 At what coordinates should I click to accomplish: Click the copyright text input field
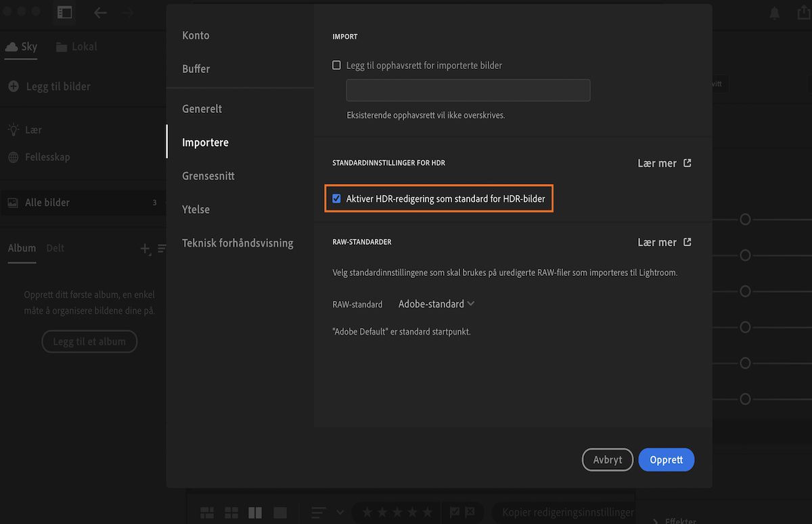tap(468, 90)
